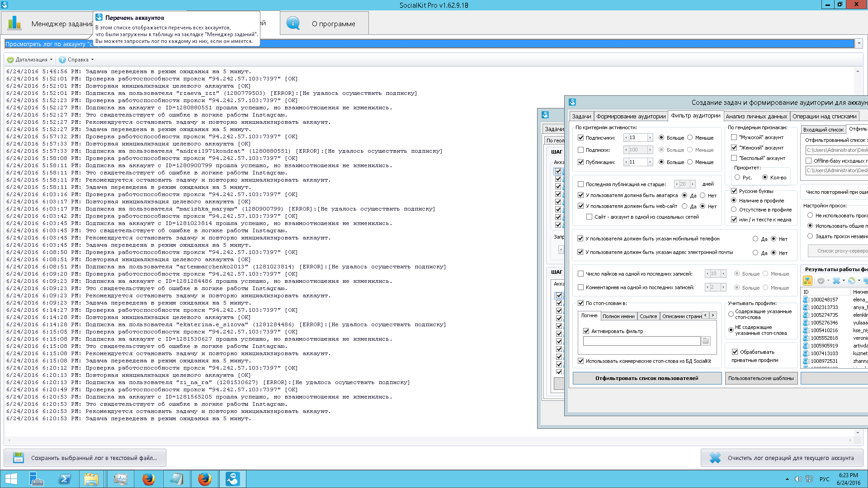Screen dimensions: 868x488
Task: Click the floppy icon on save log button
Action: point(19,458)
